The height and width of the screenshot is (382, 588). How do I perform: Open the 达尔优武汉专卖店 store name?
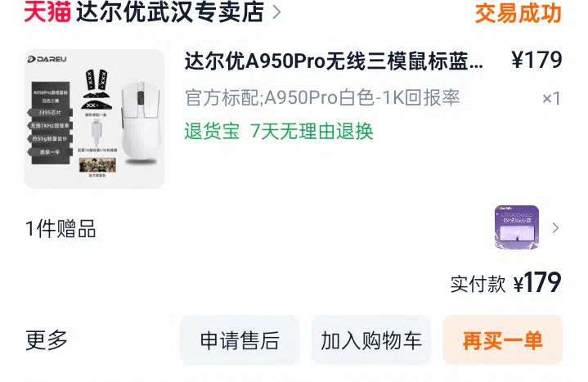[x=170, y=11]
